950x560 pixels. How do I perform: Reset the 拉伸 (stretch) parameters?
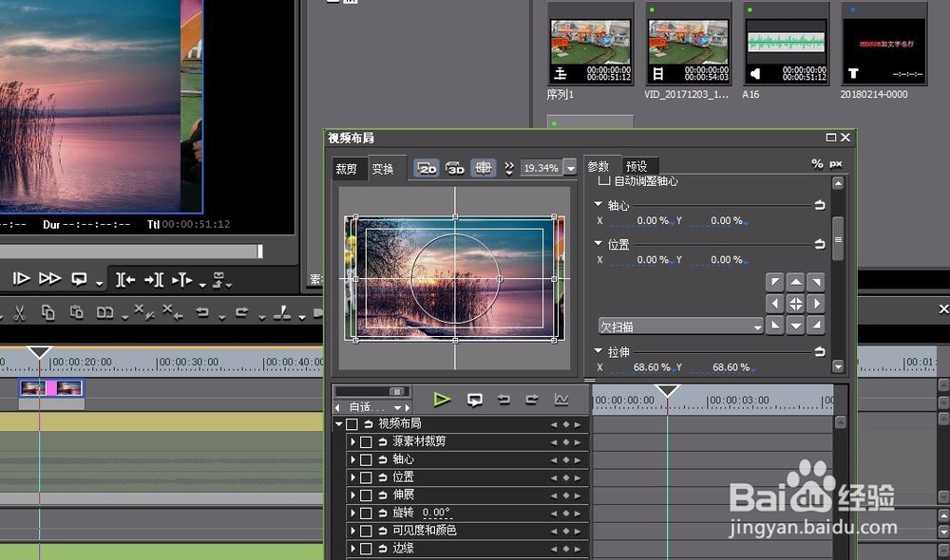click(x=820, y=351)
